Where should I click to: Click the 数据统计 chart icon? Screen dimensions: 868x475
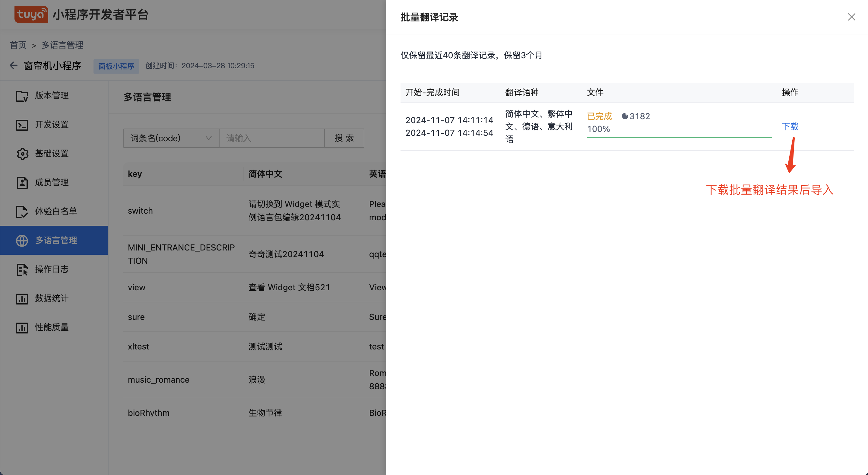(x=22, y=298)
